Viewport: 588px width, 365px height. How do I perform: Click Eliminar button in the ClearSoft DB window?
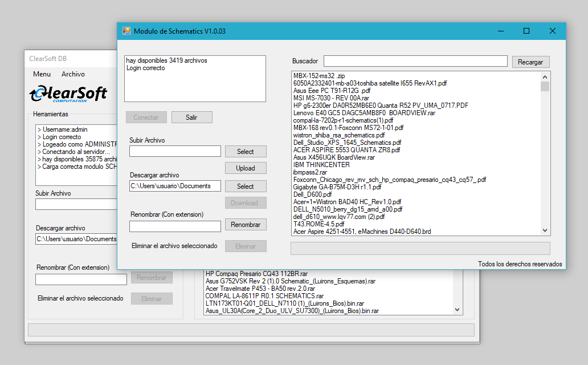pyautogui.click(x=152, y=298)
